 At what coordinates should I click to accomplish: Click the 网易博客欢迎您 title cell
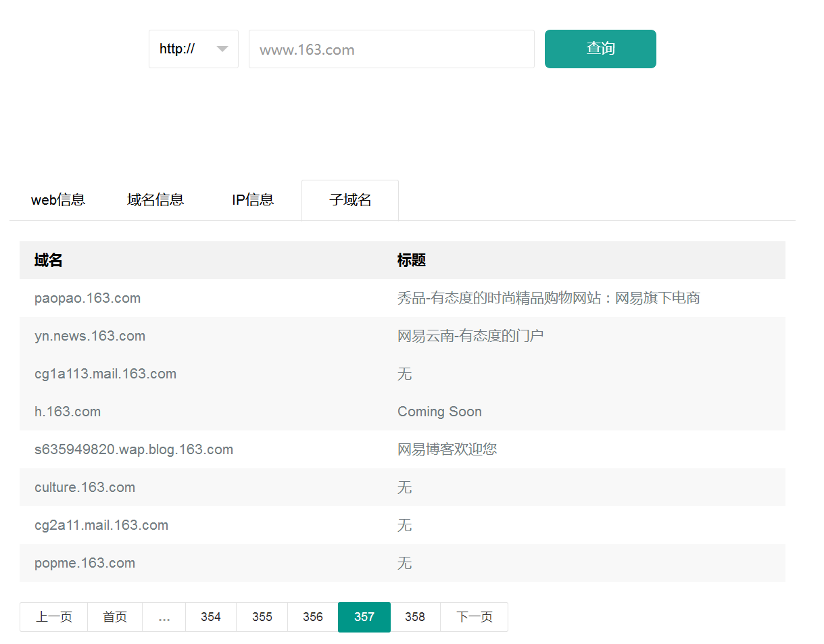(x=447, y=449)
